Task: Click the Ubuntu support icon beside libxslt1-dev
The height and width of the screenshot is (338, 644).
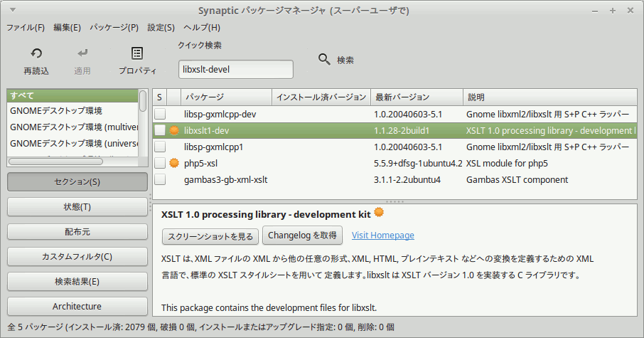Action: pyautogui.click(x=174, y=130)
